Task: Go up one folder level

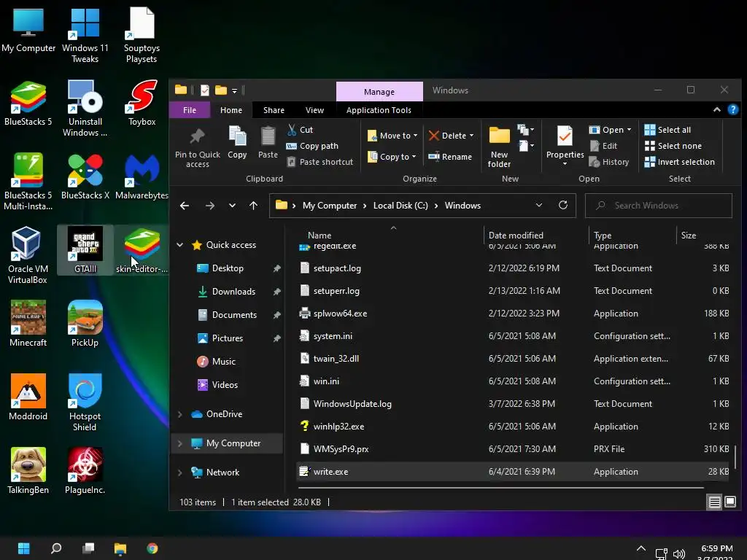Action: pos(253,206)
